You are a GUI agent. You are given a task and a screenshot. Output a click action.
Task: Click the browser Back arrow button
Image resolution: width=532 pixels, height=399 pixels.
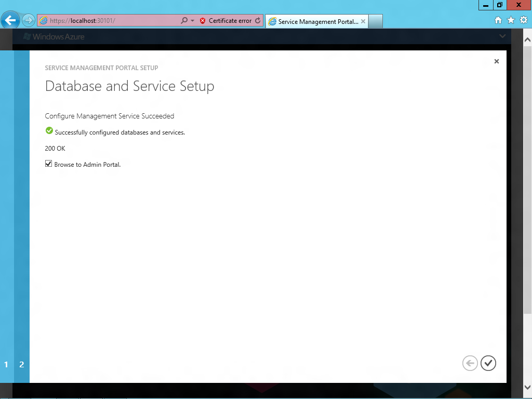tap(10, 20)
